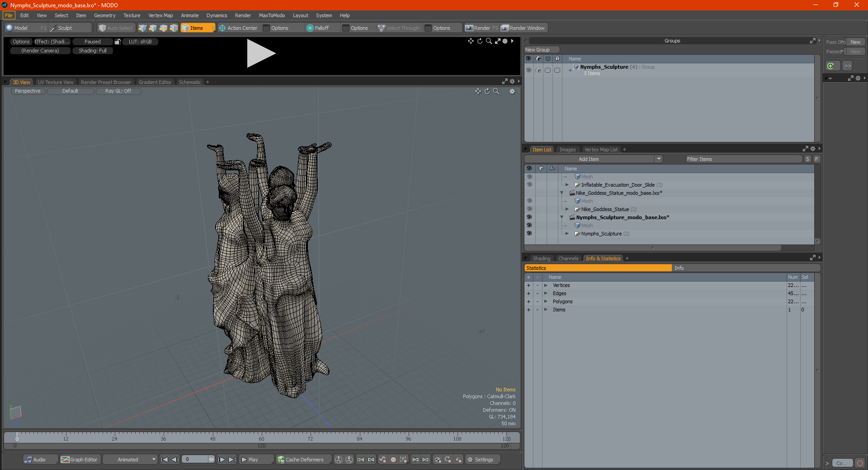
Task: Collapse Nike_Goddess_Statue_modo_base.lxo scene
Action: [x=562, y=193]
